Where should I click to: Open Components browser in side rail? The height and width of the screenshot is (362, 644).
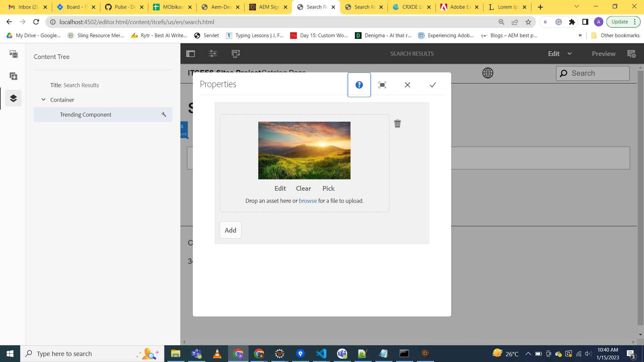(x=13, y=76)
